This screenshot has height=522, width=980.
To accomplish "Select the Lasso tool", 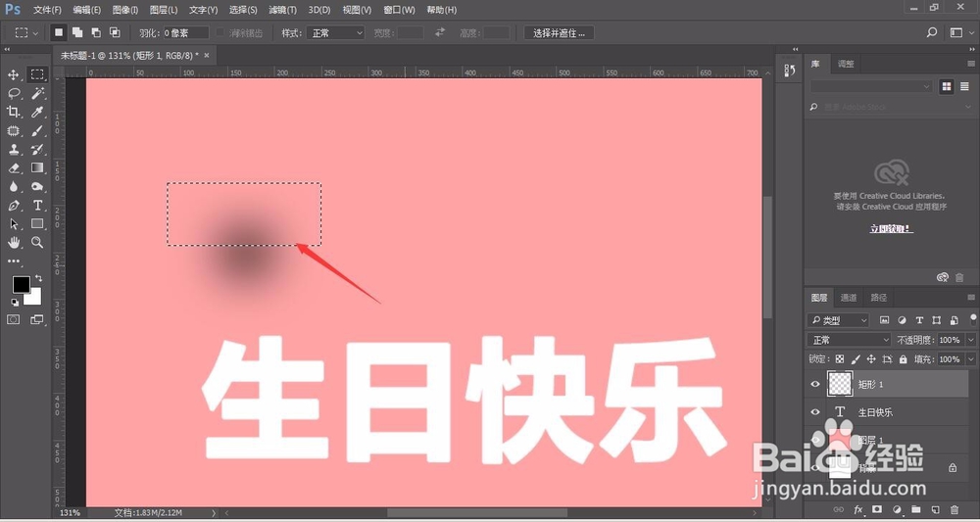I will 13,94.
